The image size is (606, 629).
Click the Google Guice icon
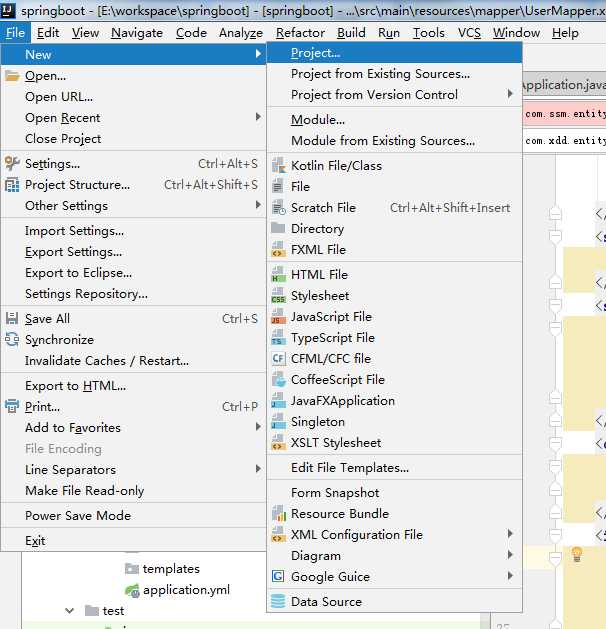click(x=278, y=576)
